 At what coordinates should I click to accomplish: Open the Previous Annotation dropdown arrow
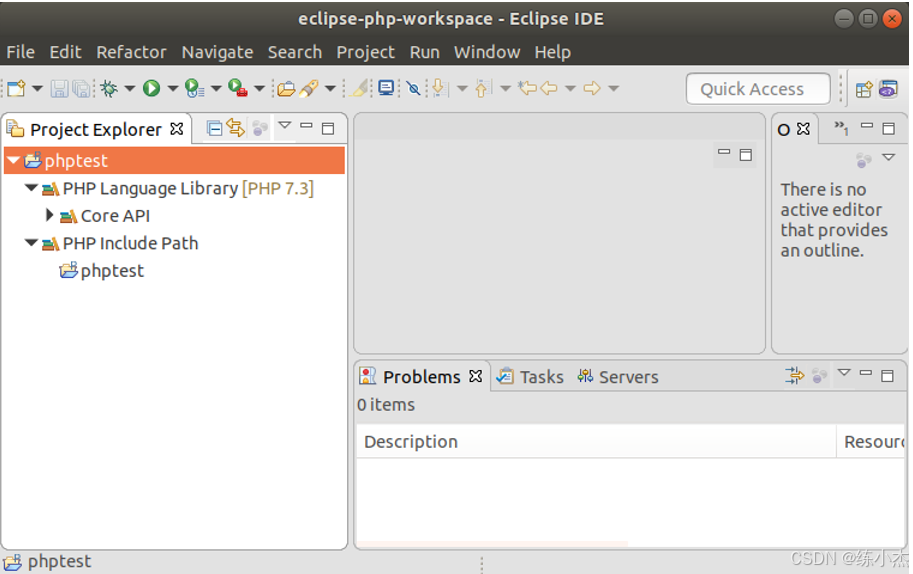click(505, 88)
